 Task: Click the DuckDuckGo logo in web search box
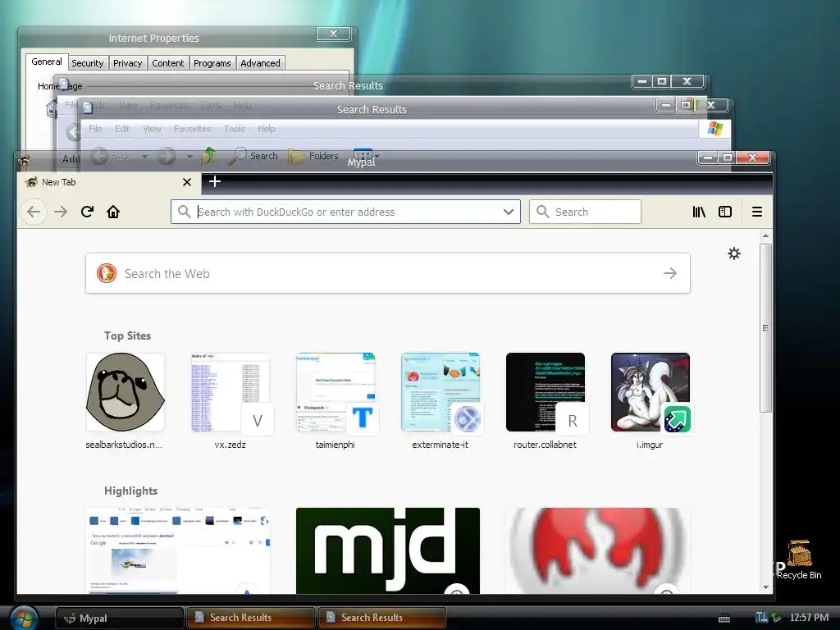pos(107,273)
